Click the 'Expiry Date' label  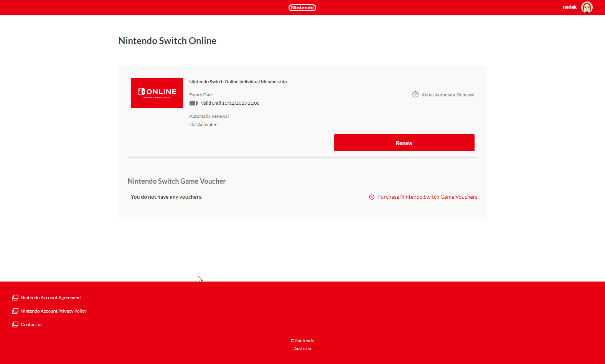201,95
